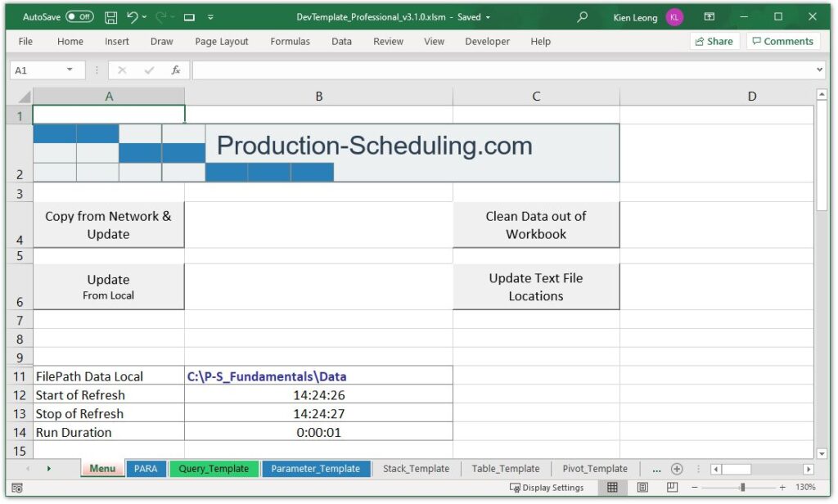
Task: Open the Review ribbon tab
Action: coord(388,41)
